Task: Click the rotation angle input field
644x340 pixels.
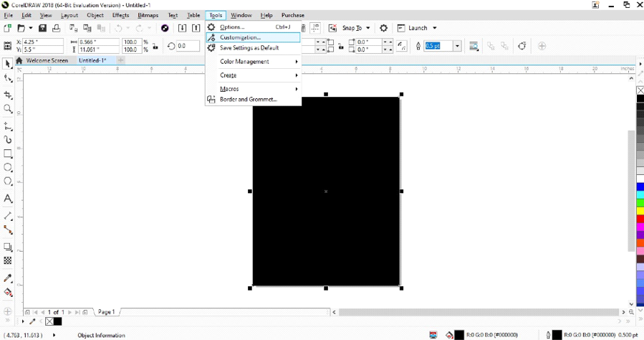Action: click(x=188, y=46)
